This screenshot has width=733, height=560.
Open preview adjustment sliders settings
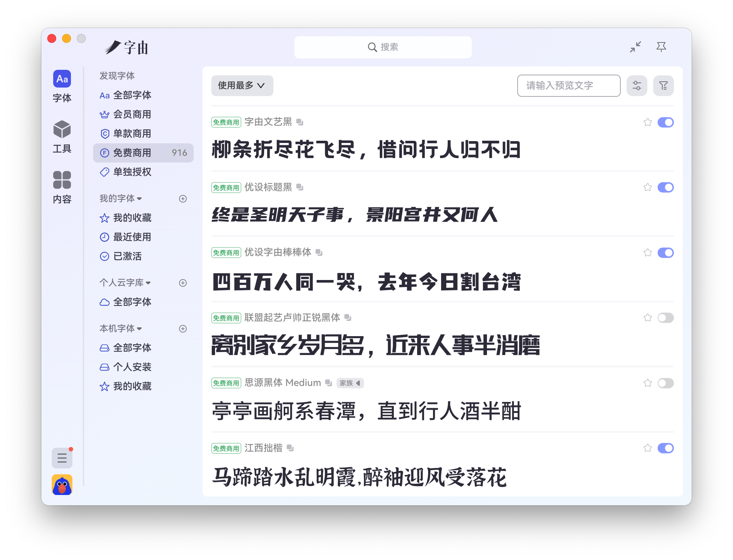click(637, 86)
